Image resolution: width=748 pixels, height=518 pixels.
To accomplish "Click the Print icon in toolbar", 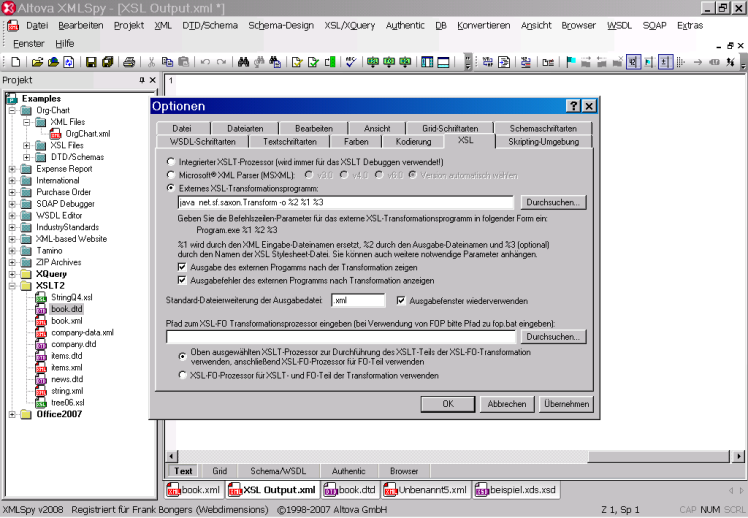I will (129, 62).
